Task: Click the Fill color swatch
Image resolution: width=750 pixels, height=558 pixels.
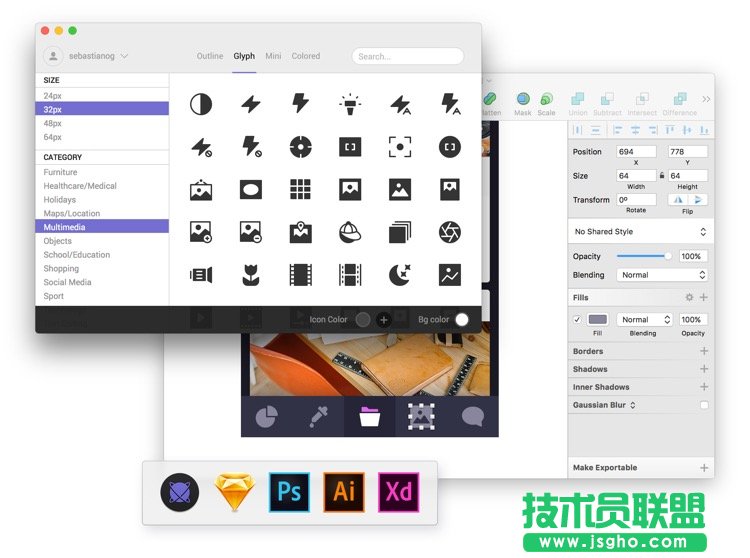Action: click(x=597, y=319)
